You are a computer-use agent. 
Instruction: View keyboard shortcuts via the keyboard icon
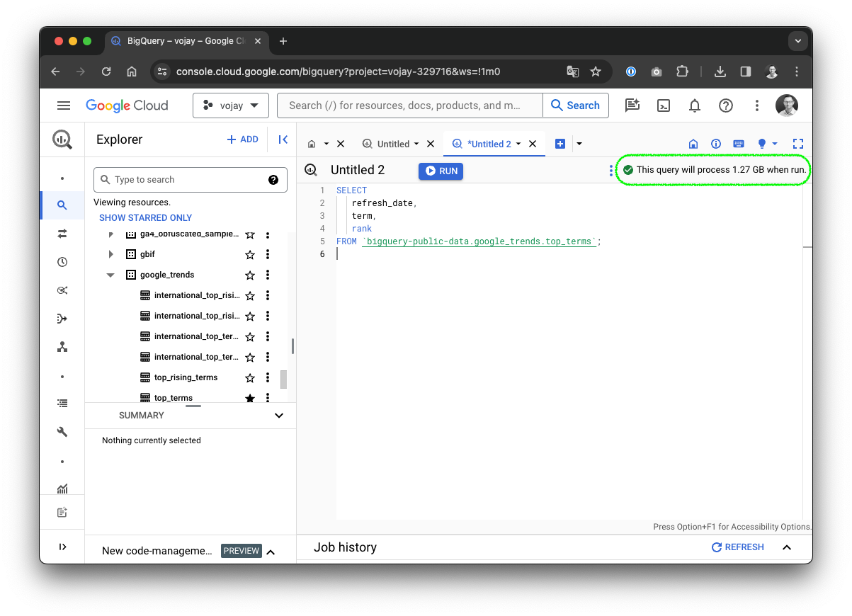click(x=739, y=144)
